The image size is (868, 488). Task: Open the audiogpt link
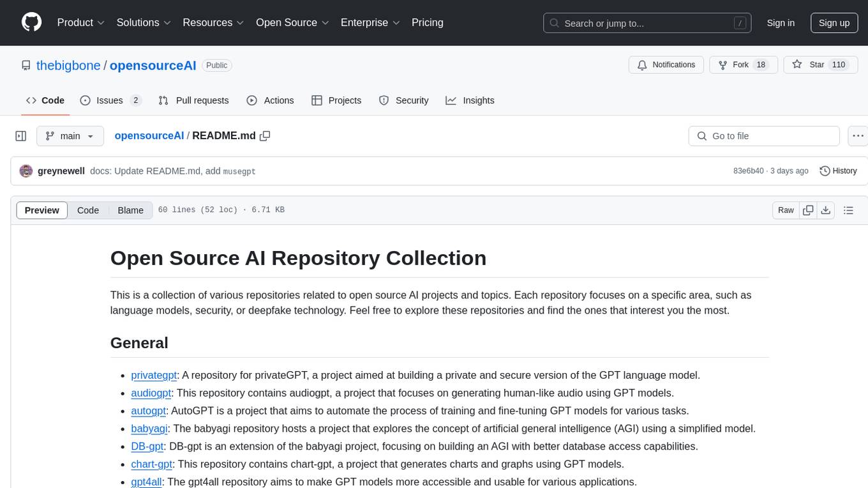coord(151,393)
